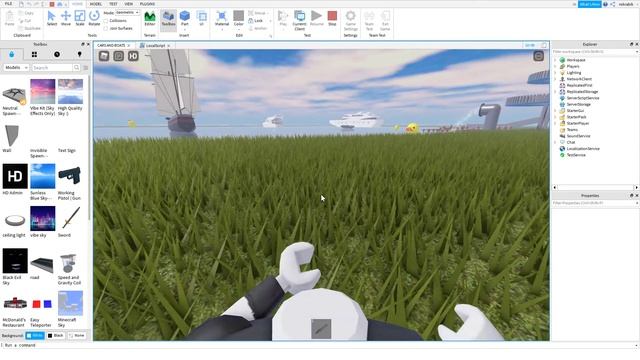
Task: Click the Explorer filter workspace field
Action: pos(594,52)
